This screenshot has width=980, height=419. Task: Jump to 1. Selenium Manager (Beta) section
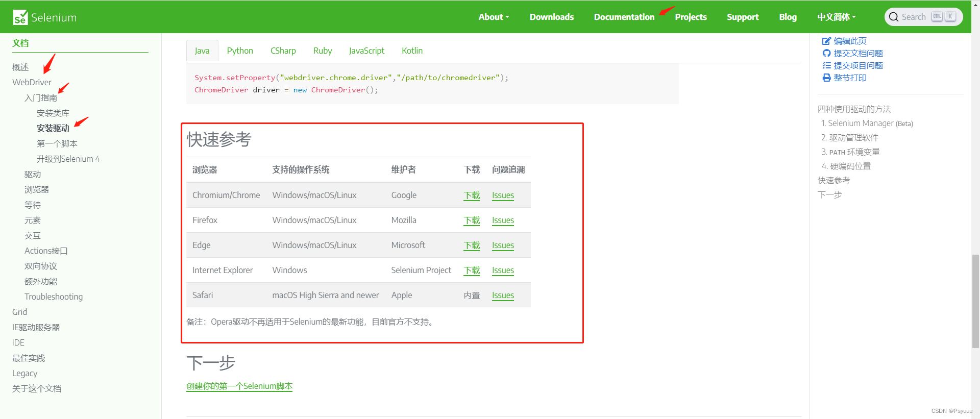[867, 123]
